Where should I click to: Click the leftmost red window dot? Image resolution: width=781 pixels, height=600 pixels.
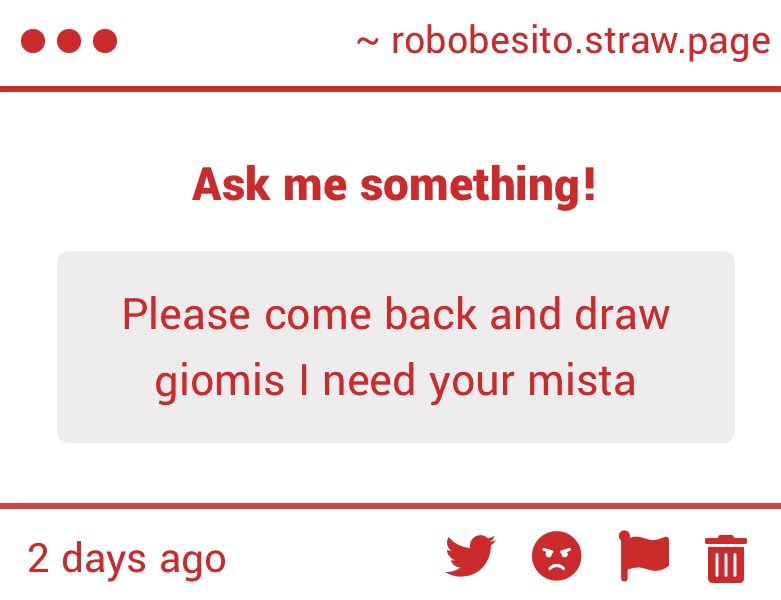tap(33, 41)
